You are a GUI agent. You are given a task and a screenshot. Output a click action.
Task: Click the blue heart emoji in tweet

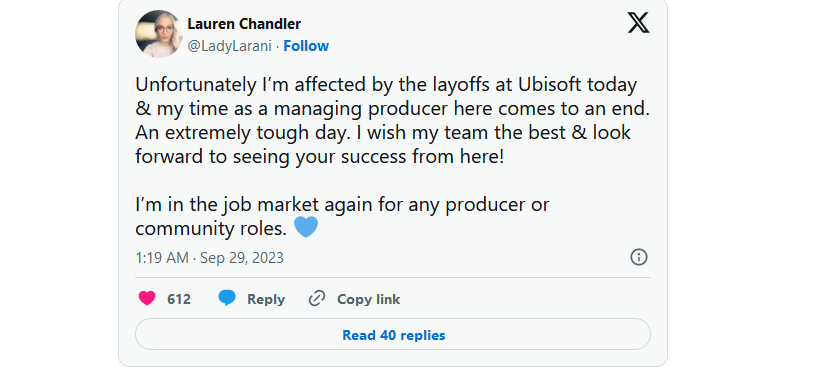[x=306, y=228]
